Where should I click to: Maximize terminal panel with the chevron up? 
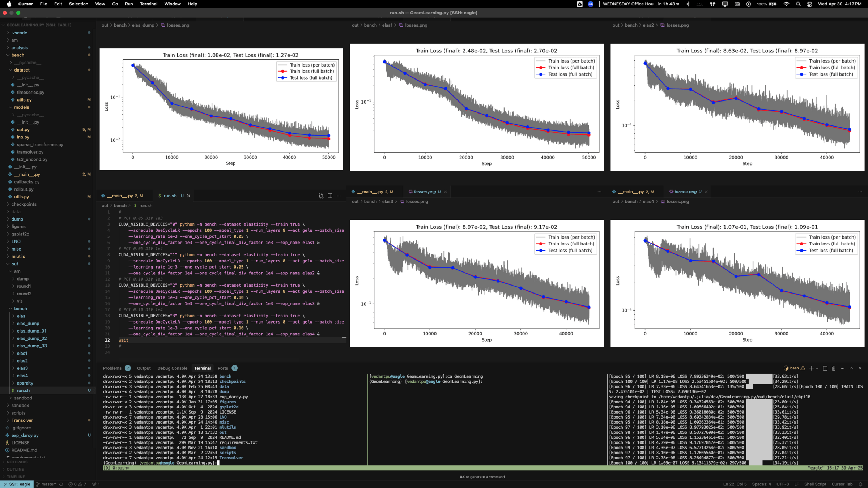[x=851, y=368]
